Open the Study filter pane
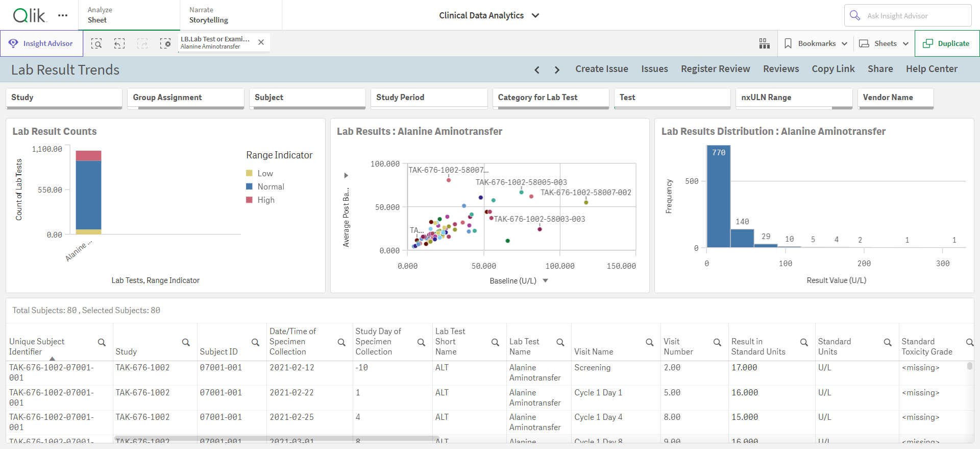This screenshot has width=980, height=449. tap(64, 98)
